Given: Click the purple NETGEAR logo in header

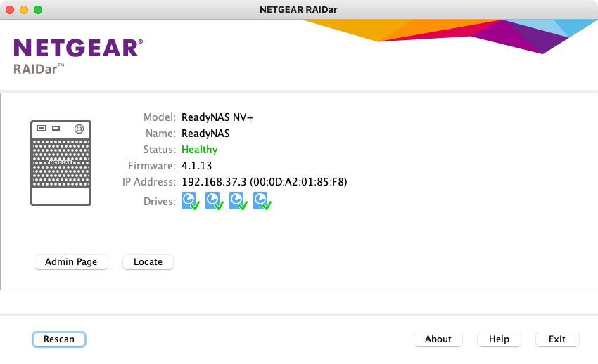Looking at the screenshot, I should click(77, 48).
